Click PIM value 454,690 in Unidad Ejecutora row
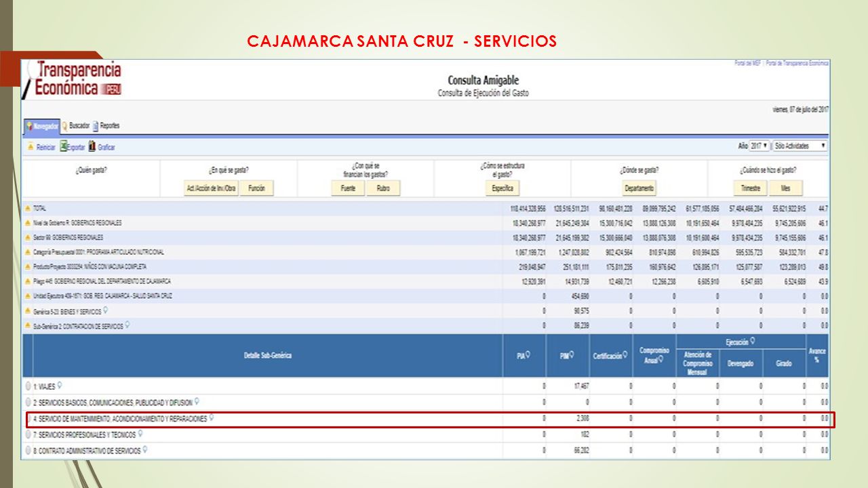The width and height of the screenshot is (868, 488). tap(579, 296)
